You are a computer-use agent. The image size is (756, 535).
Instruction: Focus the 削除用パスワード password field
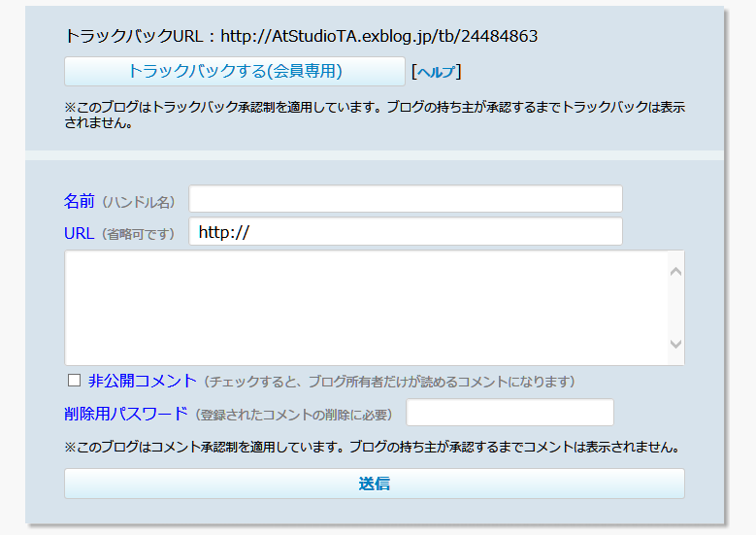(510, 413)
